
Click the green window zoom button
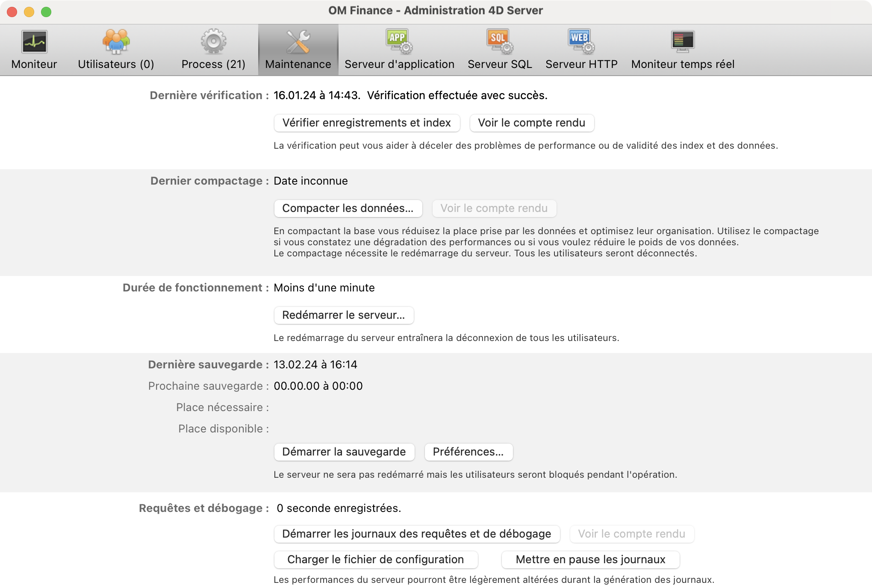(x=46, y=12)
